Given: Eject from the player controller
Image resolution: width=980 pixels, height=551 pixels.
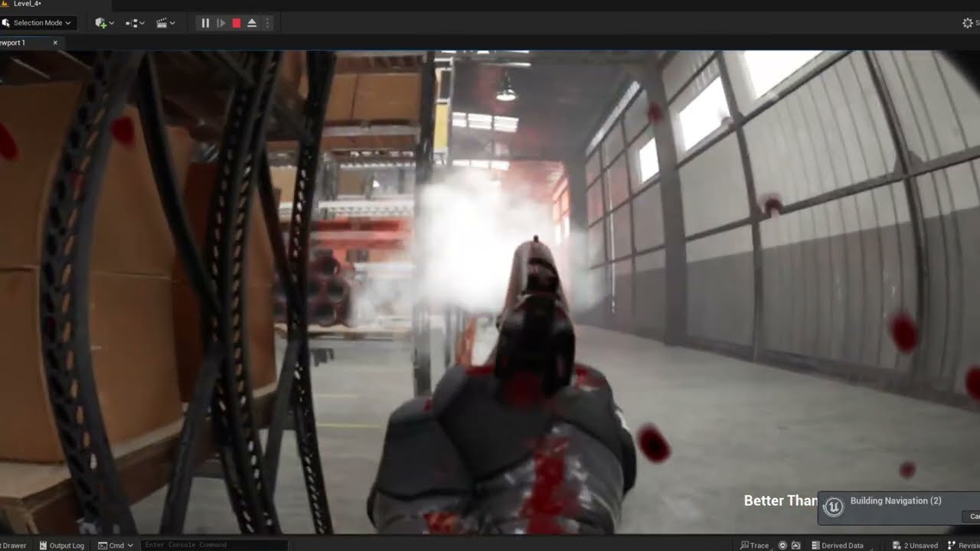Looking at the screenshot, I should pyautogui.click(x=252, y=23).
